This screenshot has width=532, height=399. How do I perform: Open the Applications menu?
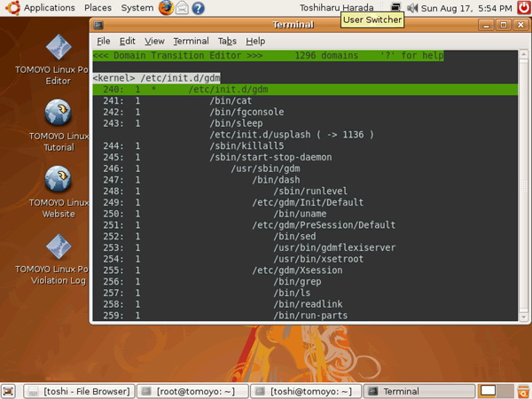[x=49, y=8]
